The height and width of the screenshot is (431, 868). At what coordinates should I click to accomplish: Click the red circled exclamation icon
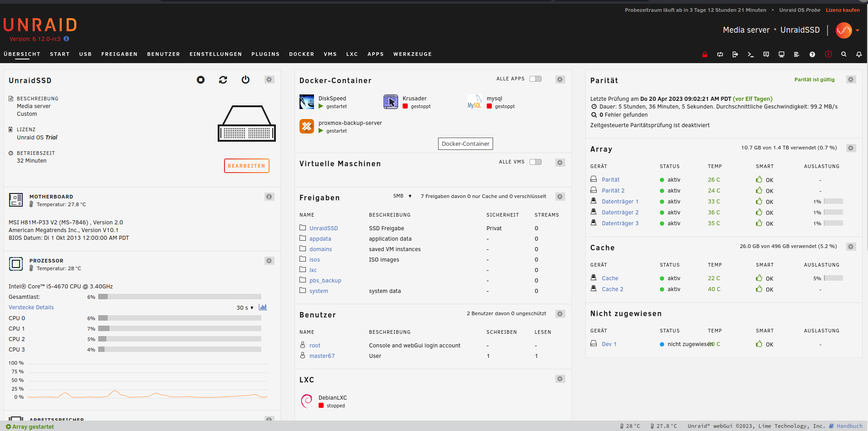[828, 54]
